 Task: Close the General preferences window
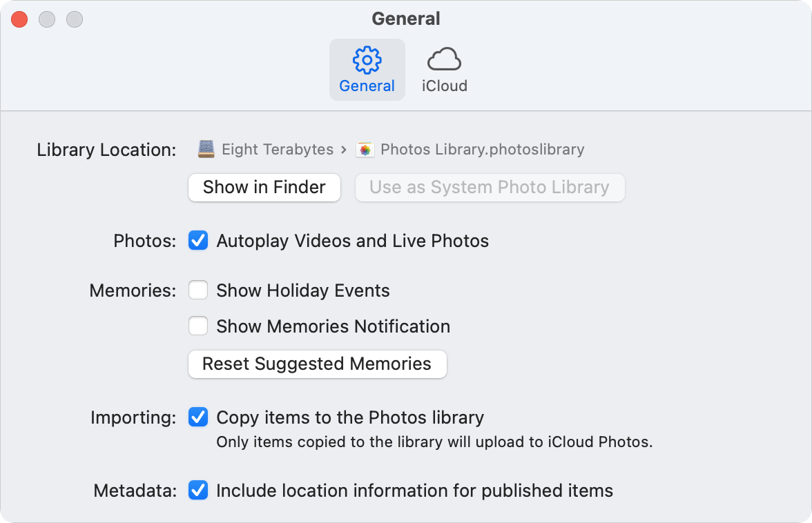pyautogui.click(x=19, y=19)
